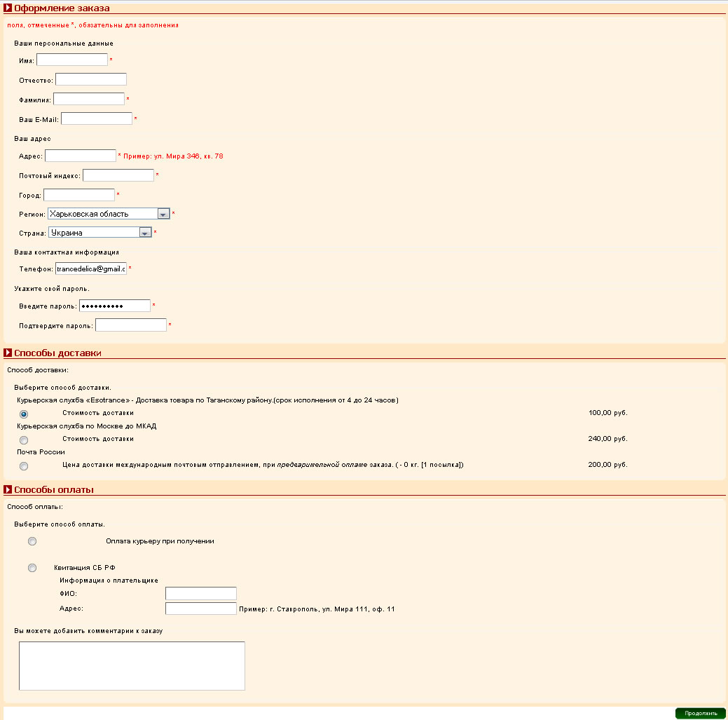728x720 pixels.
Task: Focus the Почтовый индекс field
Action: (x=118, y=175)
